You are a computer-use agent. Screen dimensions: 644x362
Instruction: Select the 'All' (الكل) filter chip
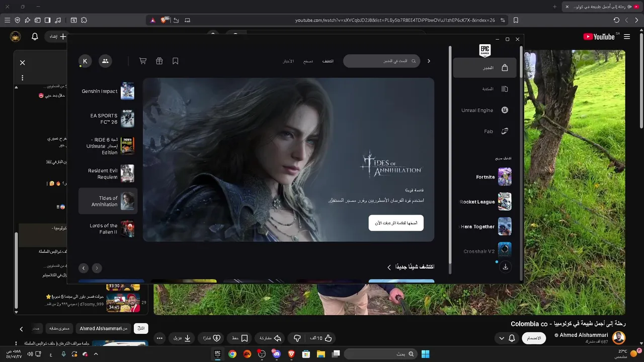[141, 328]
